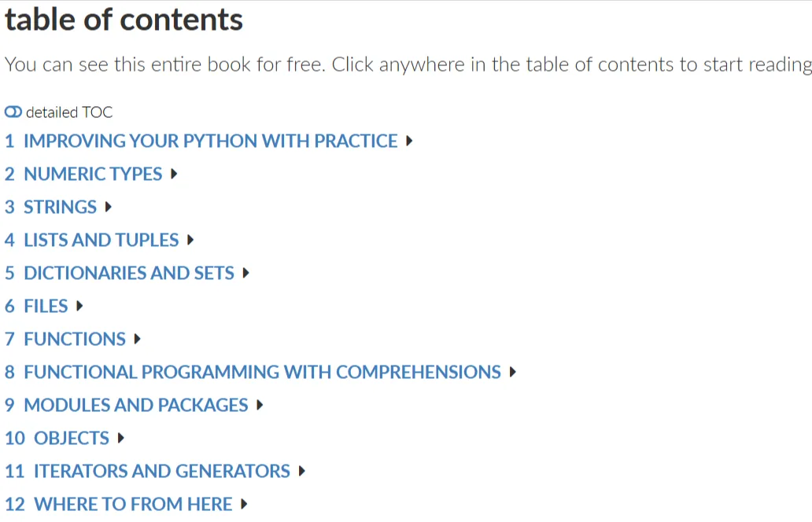This screenshot has height=522, width=812.
Task: Expand the Lists and Tuples arrow
Action: coord(190,240)
